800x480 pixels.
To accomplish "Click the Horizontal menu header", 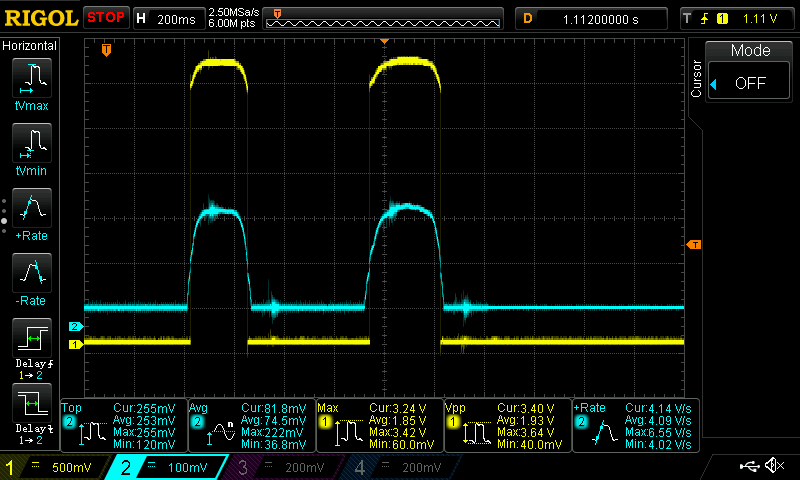I will [x=30, y=46].
